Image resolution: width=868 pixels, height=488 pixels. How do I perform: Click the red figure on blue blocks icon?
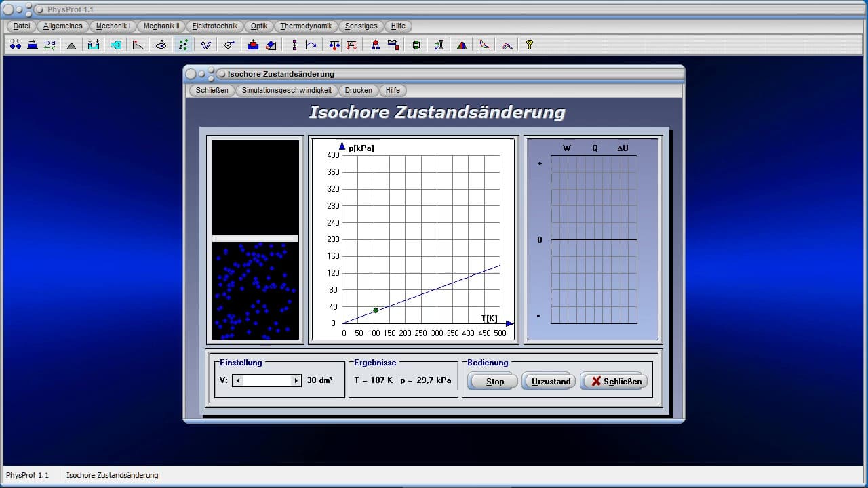click(376, 45)
